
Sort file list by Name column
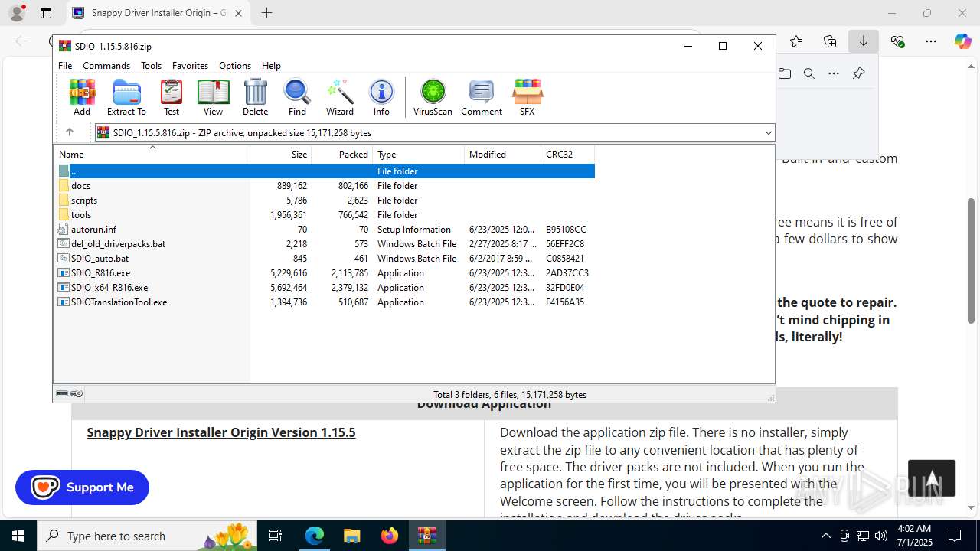152,155
